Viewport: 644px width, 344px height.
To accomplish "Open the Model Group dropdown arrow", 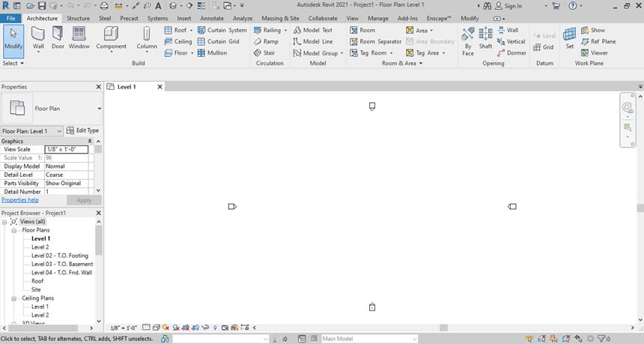I will (341, 53).
